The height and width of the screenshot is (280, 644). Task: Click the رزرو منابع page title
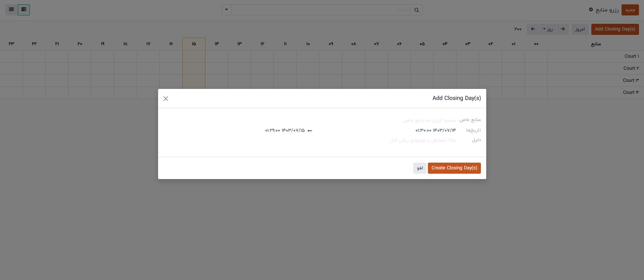tap(607, 10)
